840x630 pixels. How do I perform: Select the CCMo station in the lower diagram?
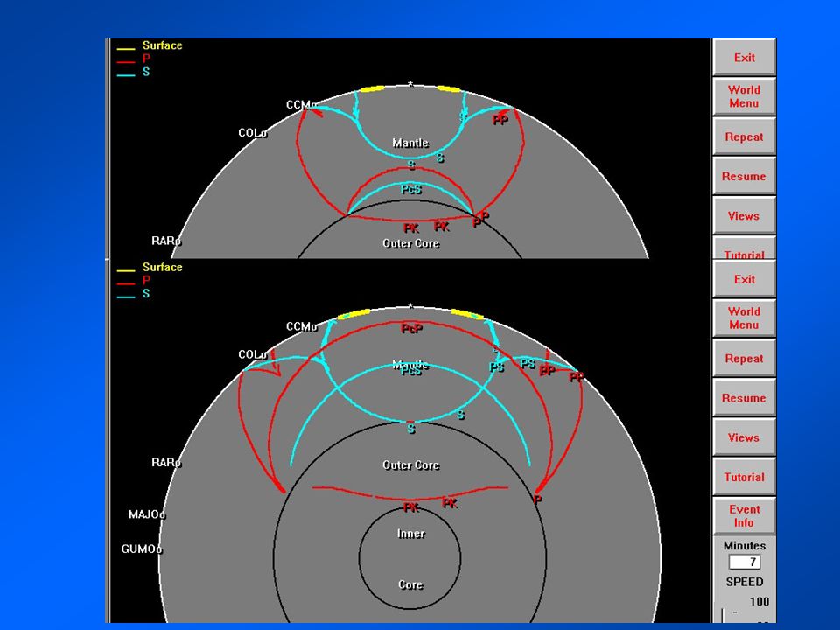click(x=302, y=326)
